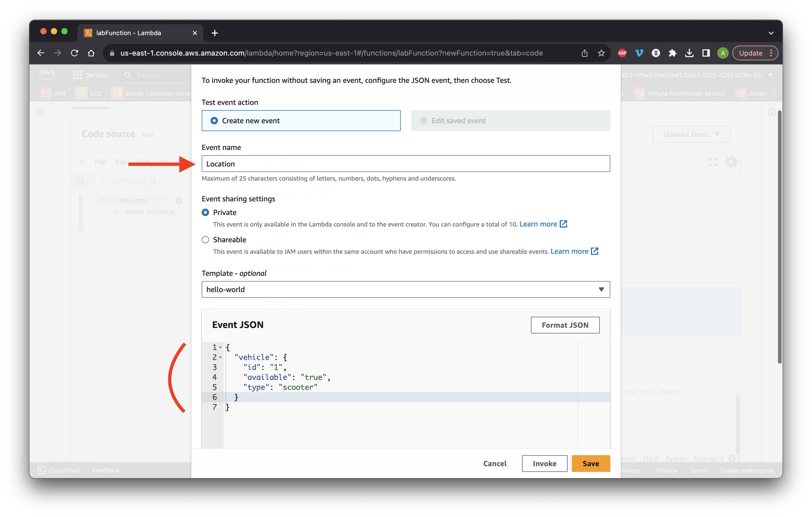Open the downloads icon

[689, 53]
